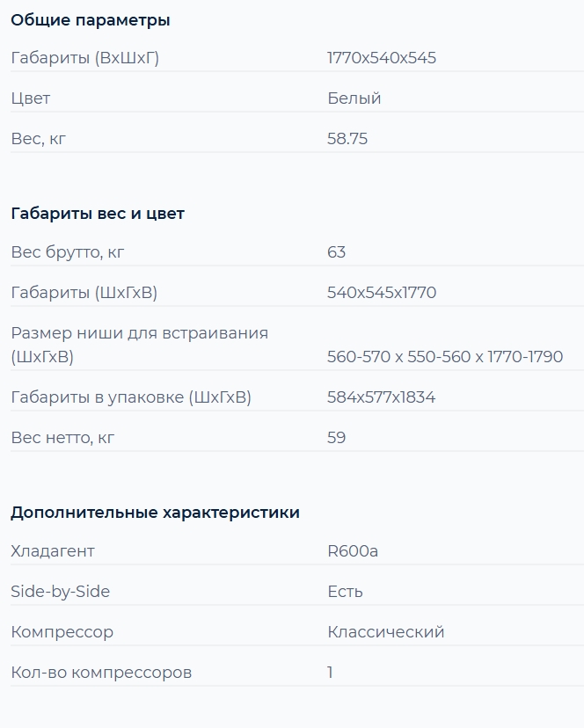Select the refrigerant value R600a
Viewport: 584px width, 728px height.
353,551
